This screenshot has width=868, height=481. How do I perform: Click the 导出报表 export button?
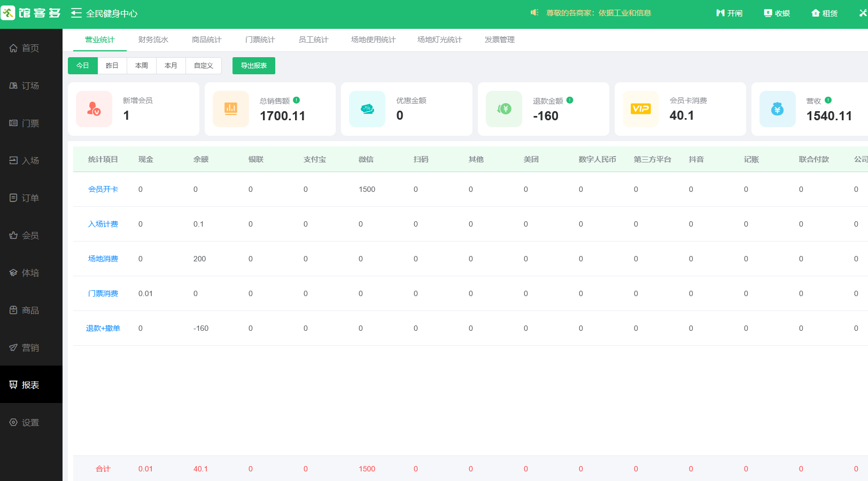pos(254,66)
